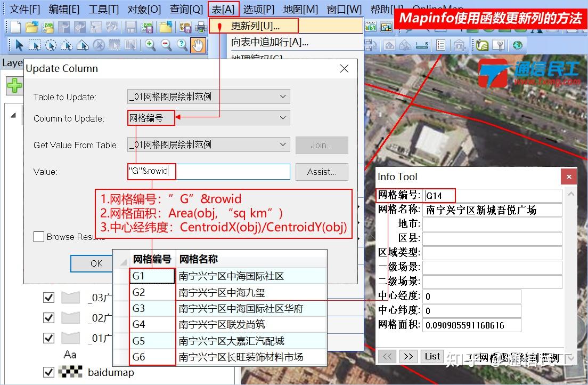Open the 查询[Q] menu
The width and height of the screenshot is (588, 385).
click(186, 9)
